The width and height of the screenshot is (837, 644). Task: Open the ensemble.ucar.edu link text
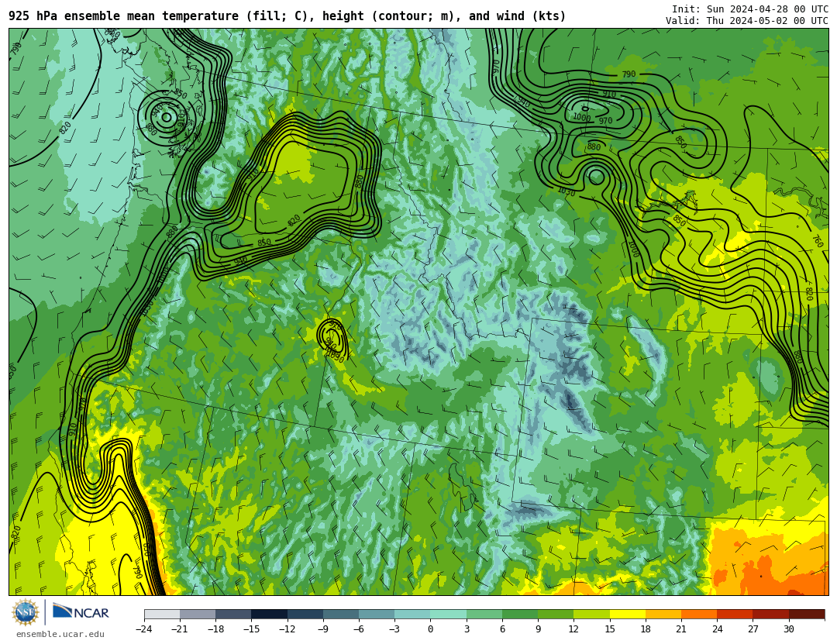pos(60,635)
